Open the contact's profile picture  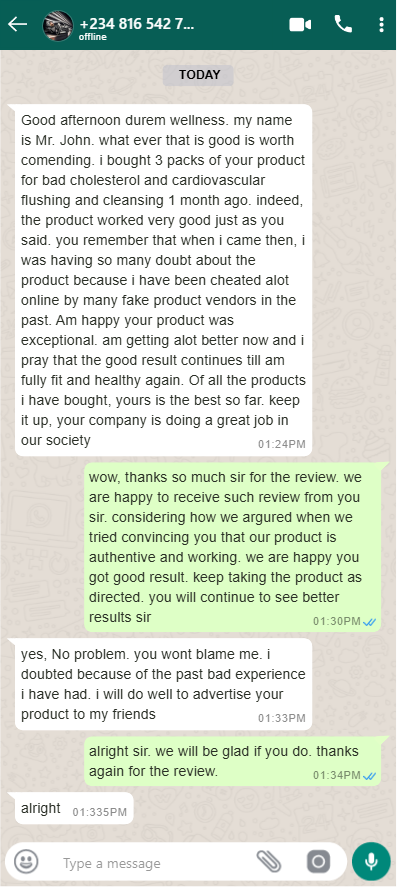point(58,25)
